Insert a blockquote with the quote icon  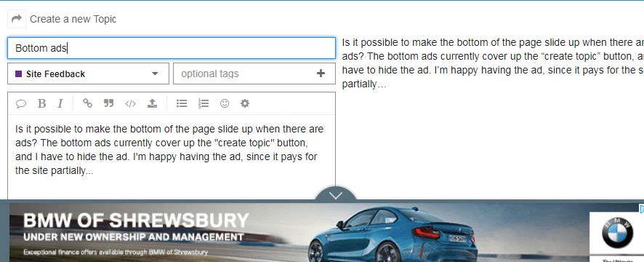click(108, 103)
